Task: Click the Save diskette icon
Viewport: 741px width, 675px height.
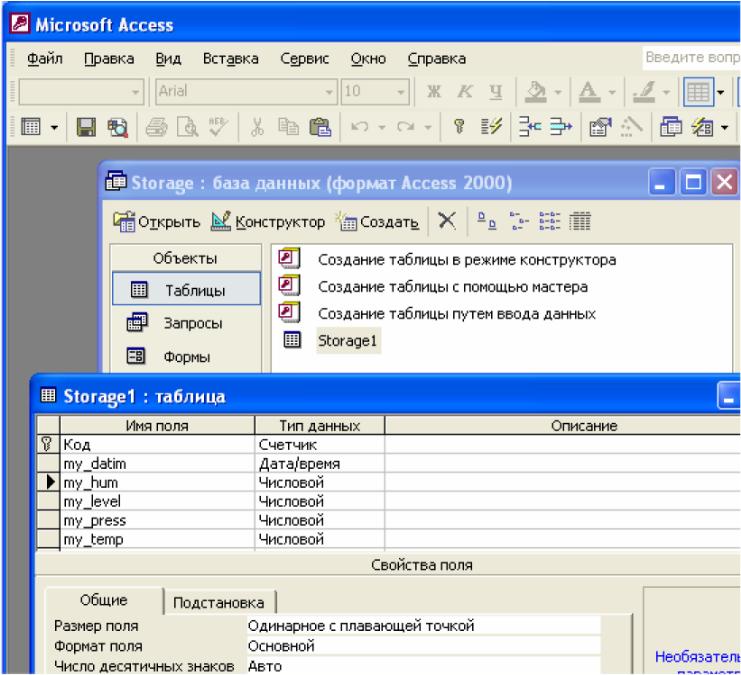Action: tap(86, 127)
